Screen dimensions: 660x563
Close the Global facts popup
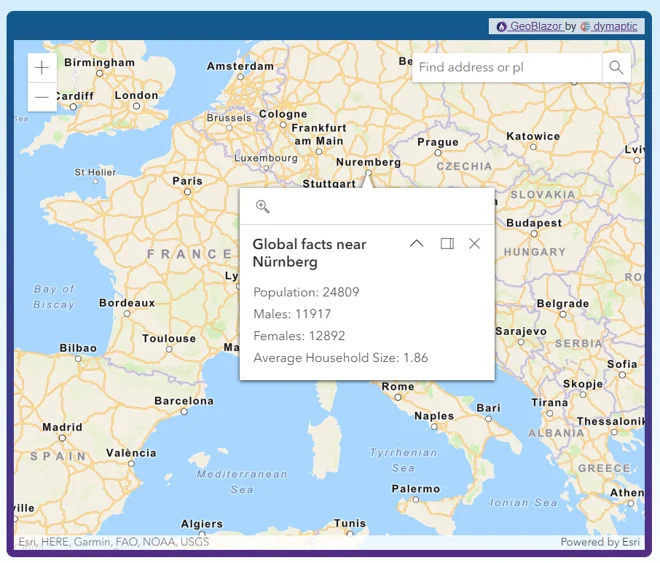pos(474,244)
